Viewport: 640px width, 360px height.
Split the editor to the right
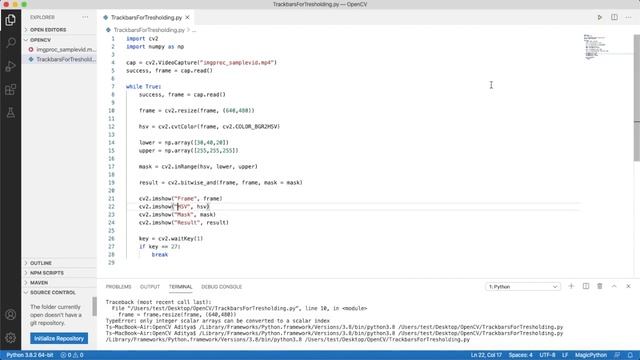tap(614, 18)
